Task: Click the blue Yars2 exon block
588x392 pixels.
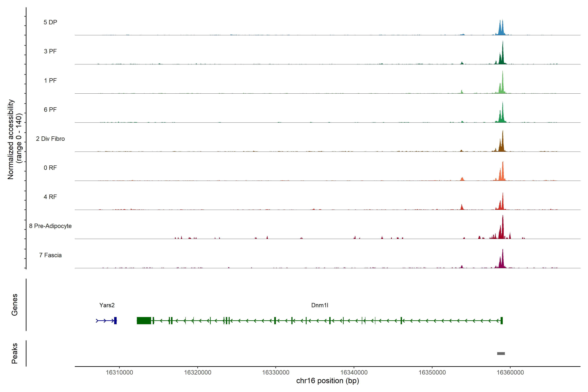Action: [x=115, y=320]
